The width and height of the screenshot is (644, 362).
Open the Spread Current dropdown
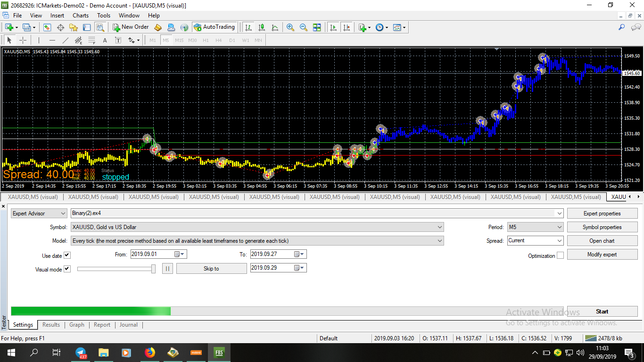(535, 241)
